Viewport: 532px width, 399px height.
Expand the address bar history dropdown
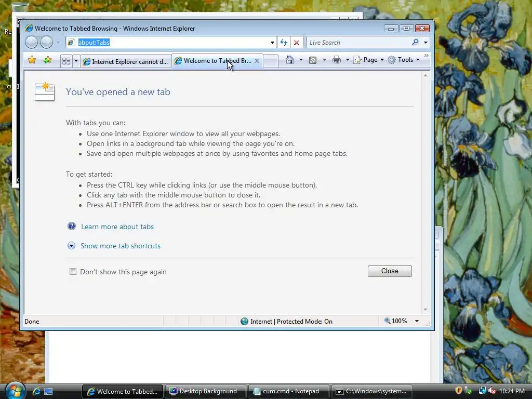tap(272, 43)
